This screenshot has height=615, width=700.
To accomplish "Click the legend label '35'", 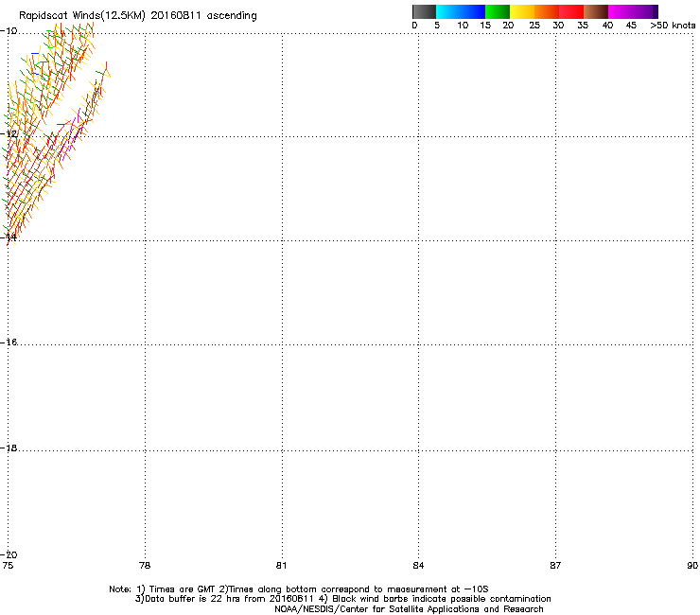I will (x=583, y=26).
